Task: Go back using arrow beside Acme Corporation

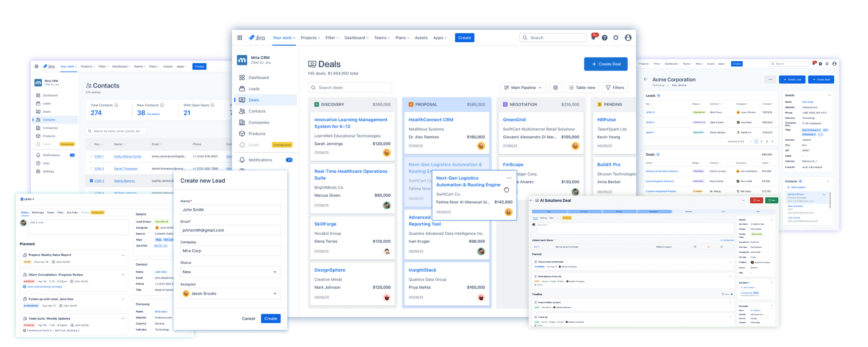Action: (x=646, y=79)
